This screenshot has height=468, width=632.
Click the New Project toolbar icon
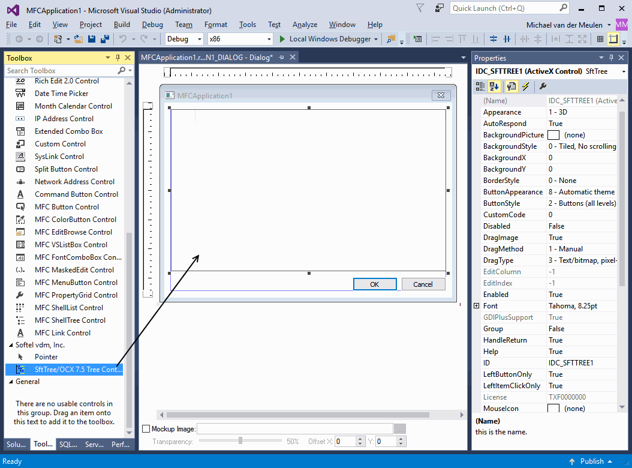tap(58, 39)
